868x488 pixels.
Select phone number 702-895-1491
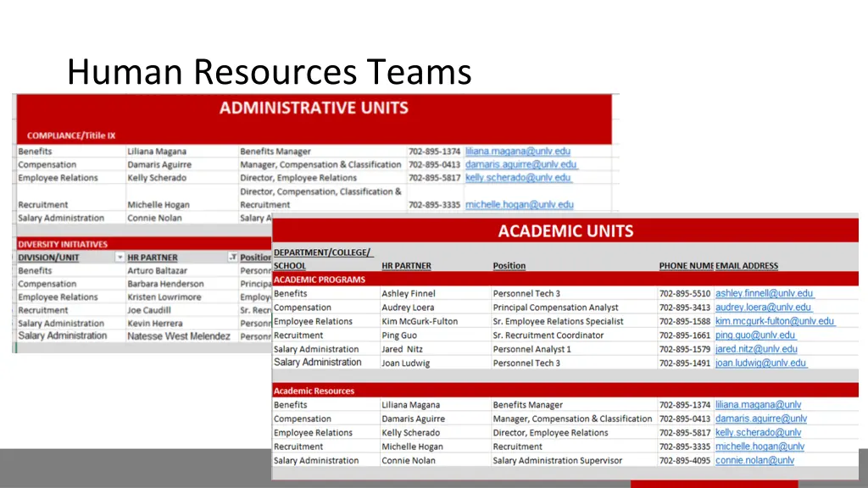[x=685, y=363]
